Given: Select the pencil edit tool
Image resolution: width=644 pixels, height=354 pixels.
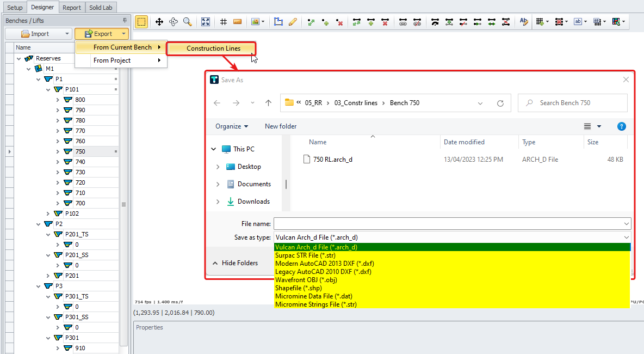Looking at the screenshot, I should click(x=293, y=22).
